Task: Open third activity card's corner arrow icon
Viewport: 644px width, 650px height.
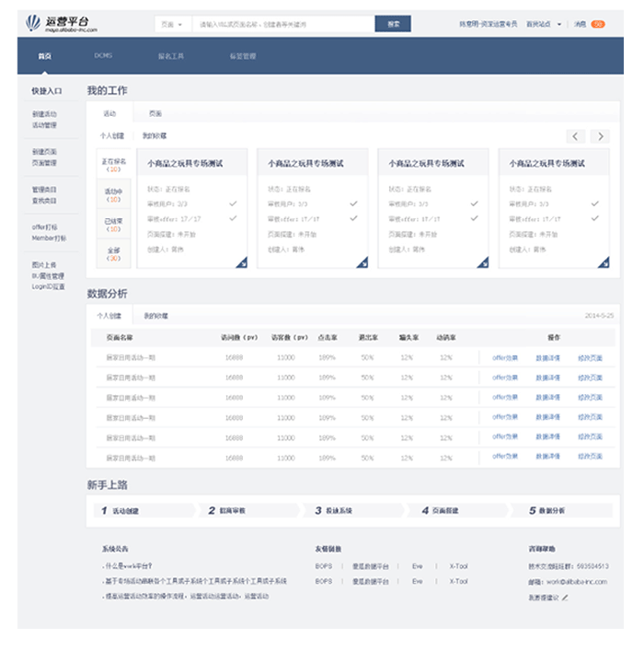Action: click(483, 262)
